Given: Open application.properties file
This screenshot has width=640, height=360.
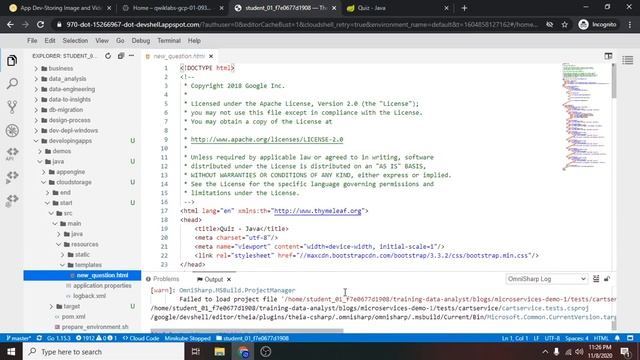Looking at the screenshot, I should click(x=102, y=285).
